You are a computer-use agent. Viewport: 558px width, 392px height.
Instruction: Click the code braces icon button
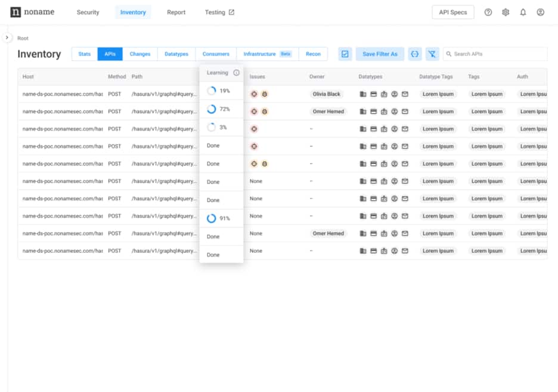pyautogui.click(x=415, y=54)
